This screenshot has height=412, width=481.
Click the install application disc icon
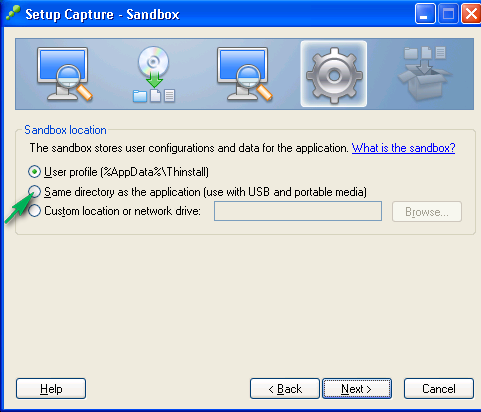tap(154, 74)
